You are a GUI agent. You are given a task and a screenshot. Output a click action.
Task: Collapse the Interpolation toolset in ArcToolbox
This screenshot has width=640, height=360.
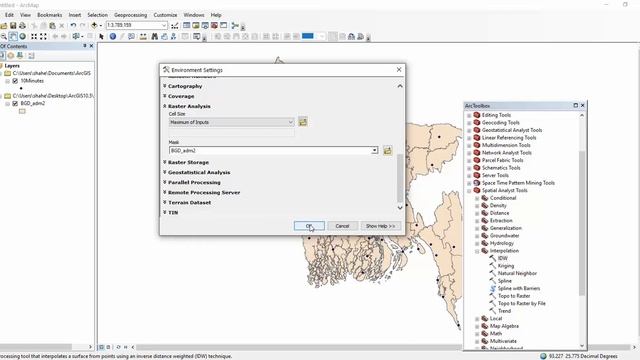click(x=477, y=251)
